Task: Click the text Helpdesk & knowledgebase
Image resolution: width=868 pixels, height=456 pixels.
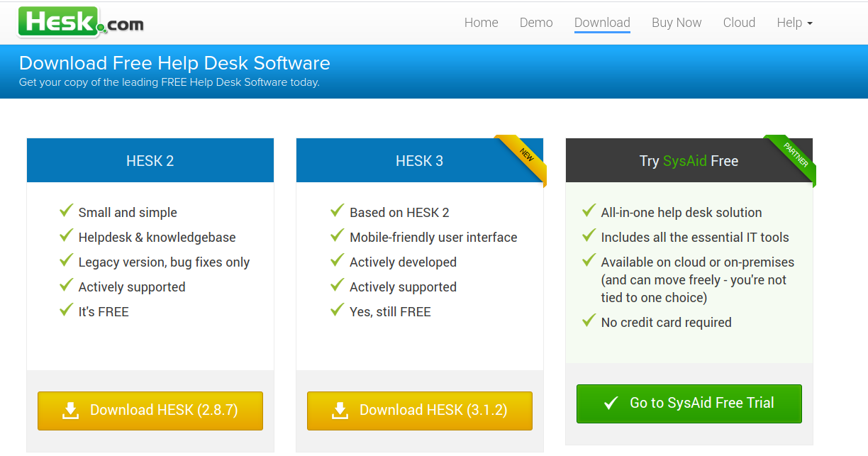Action: (157, 238)
